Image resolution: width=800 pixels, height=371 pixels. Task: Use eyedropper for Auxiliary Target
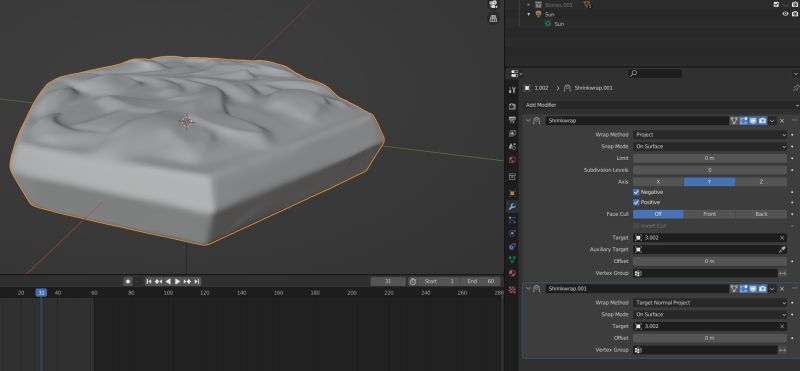coord(782,250)
